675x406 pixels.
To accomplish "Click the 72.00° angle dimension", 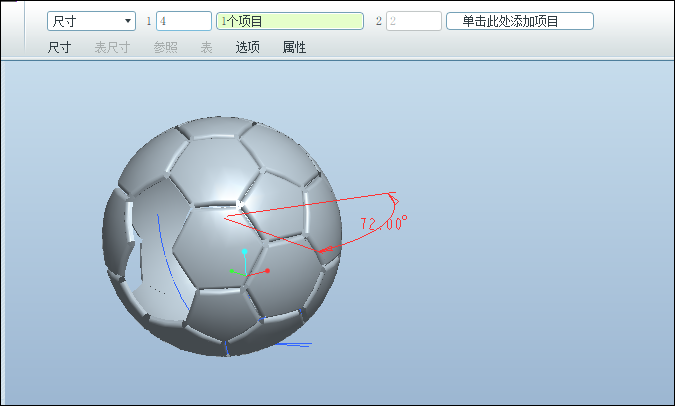I will (x=384, y=223).
